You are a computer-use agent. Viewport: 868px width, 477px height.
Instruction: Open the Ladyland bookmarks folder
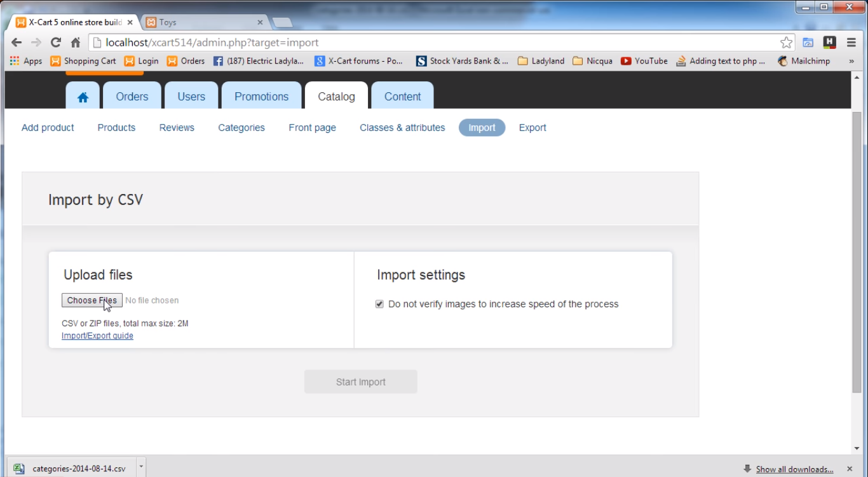tap(541, 61)
